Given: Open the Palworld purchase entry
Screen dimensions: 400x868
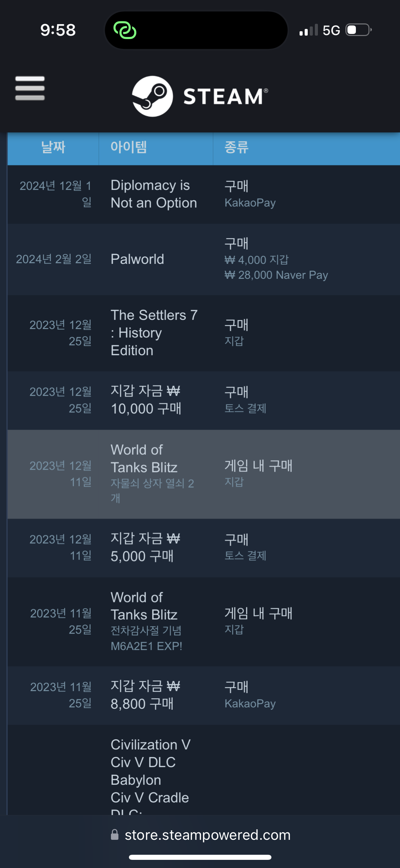Looking at the screenshot, I should click(204, 259).
